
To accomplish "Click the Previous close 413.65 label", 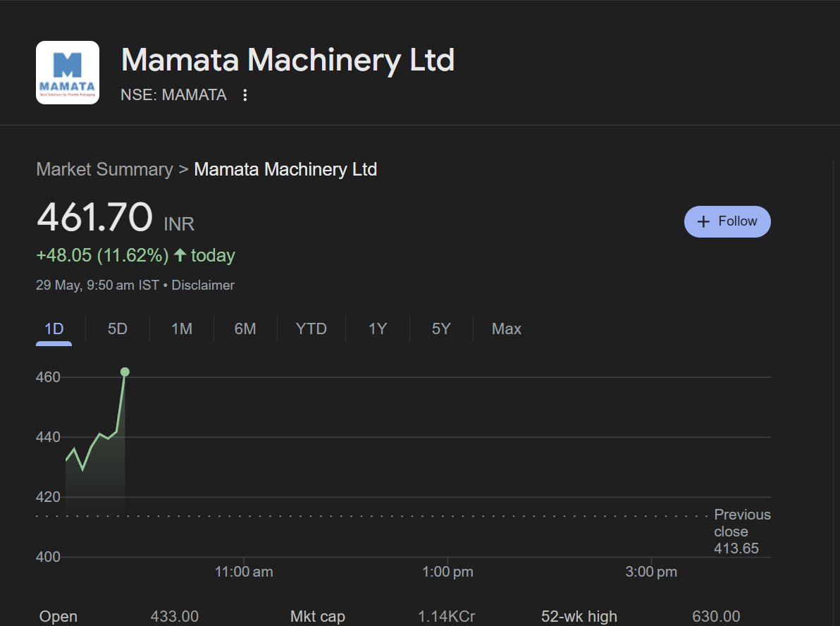I will click(x=742, y=531).
